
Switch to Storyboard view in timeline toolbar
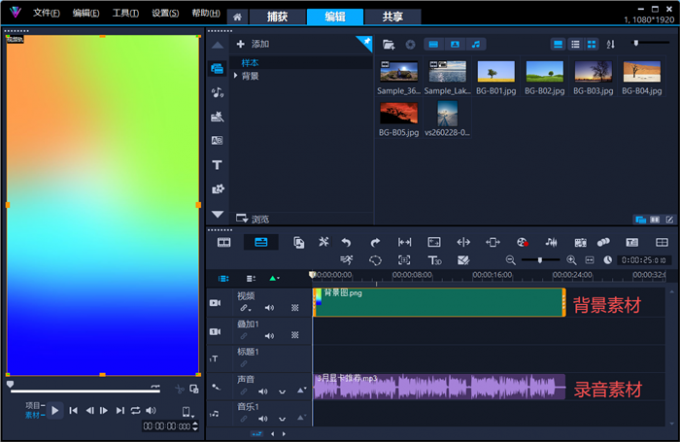click(x=224, y=242)
